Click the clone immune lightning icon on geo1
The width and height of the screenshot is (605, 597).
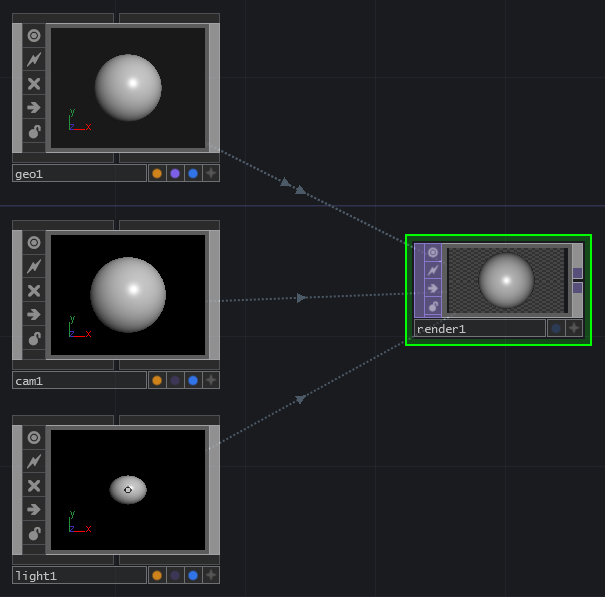pyautogui.click(x=34, y=59)
